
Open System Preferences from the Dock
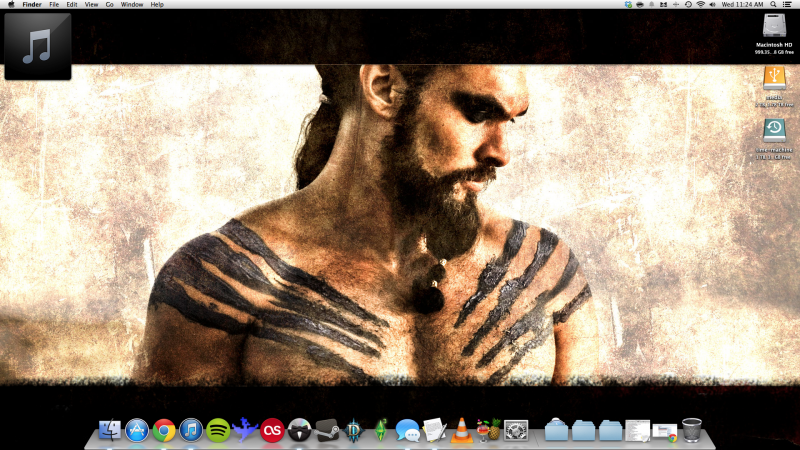tap(516, 430)
